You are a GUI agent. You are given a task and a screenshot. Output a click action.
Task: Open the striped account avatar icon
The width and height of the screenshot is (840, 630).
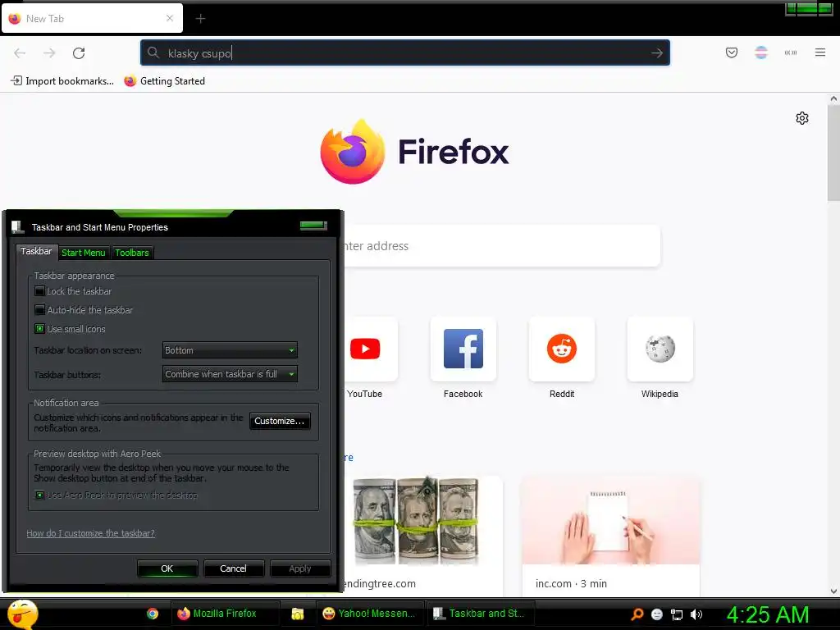click(x=761, y=52)
